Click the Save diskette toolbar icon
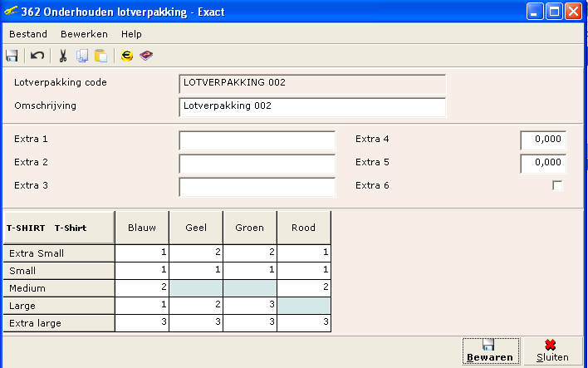 12,56
